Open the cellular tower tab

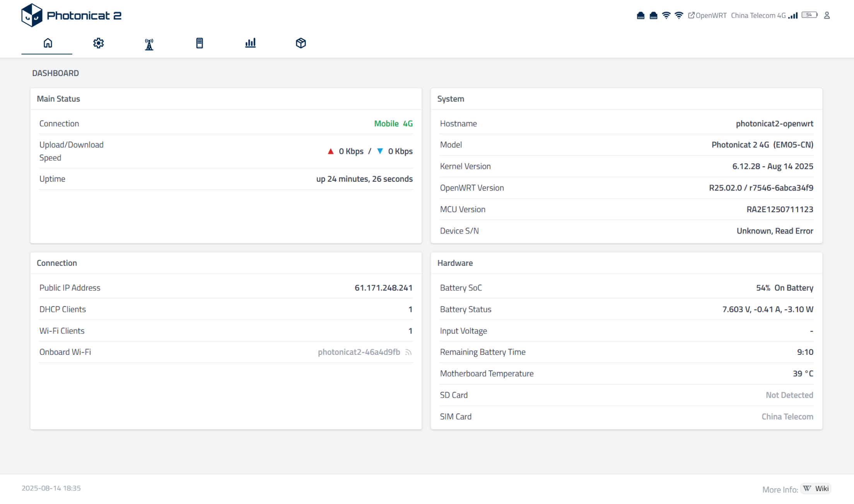(149, 44)
